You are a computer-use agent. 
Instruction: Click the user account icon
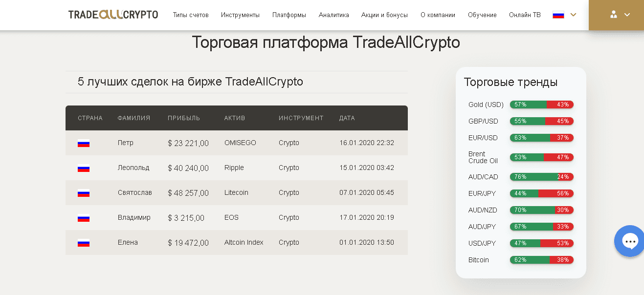613,15
